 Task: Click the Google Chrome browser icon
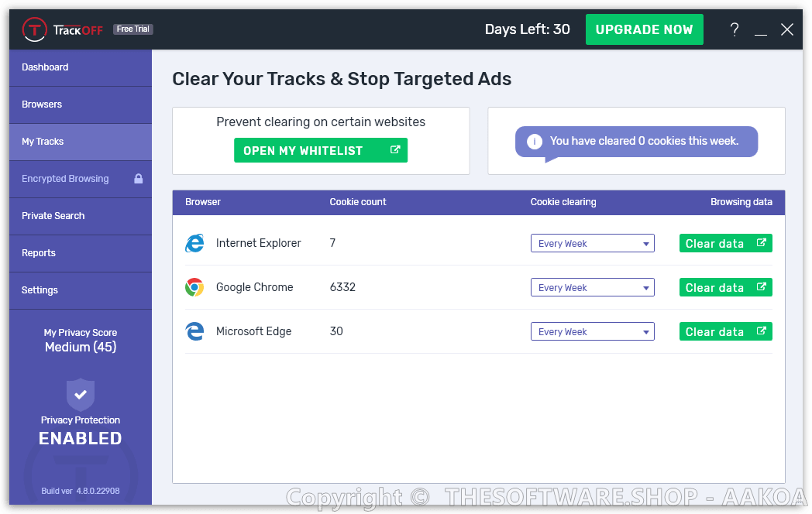pyautogui.click(x=194, y=287)
